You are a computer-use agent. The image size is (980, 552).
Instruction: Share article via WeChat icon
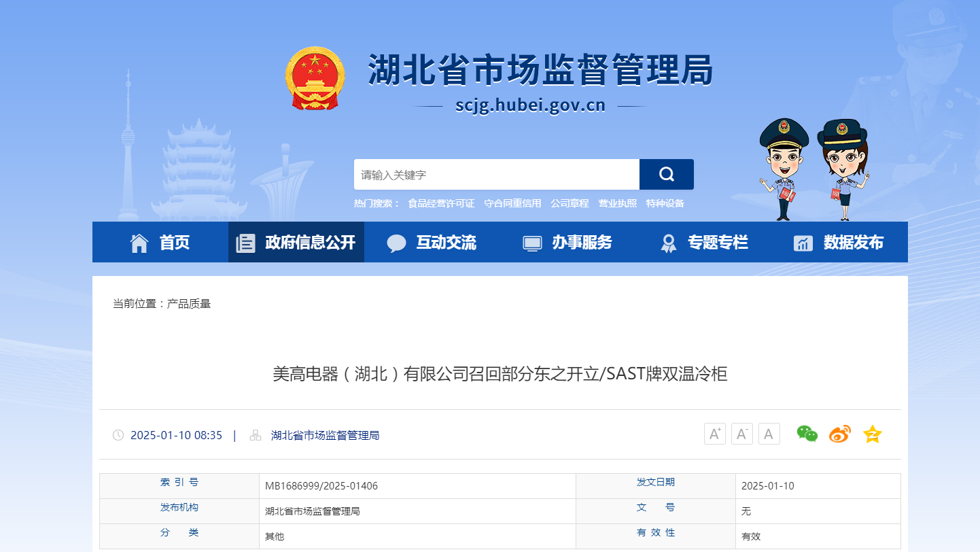[x=807, y=434]
